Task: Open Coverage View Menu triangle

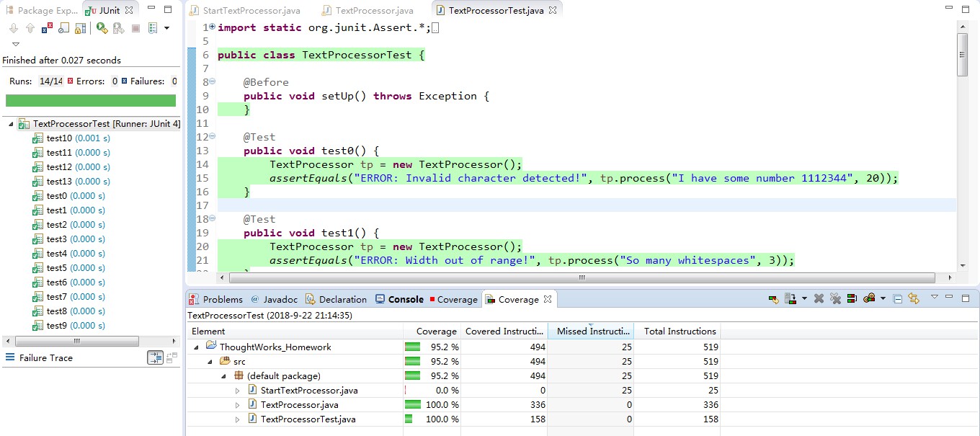Action: (x=935, y=296)
